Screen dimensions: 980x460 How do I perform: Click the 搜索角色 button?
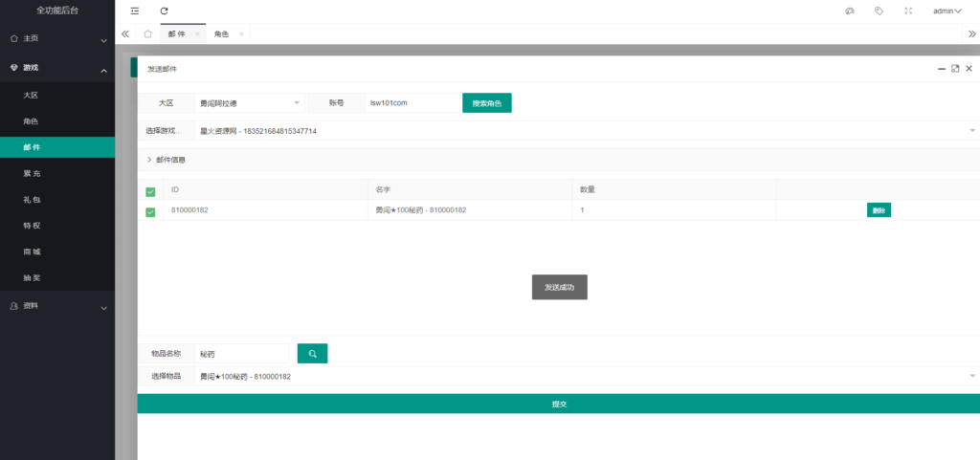coord(486,103)
